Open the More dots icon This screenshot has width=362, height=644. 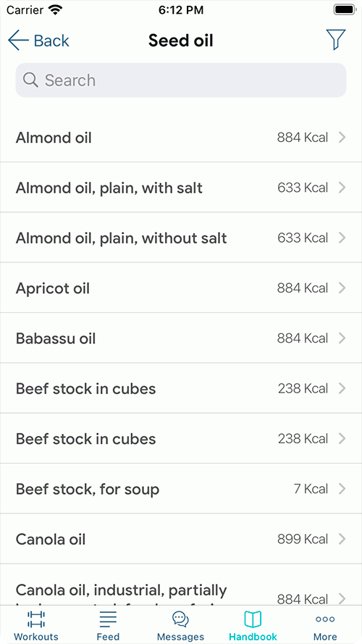coord(325,619)
